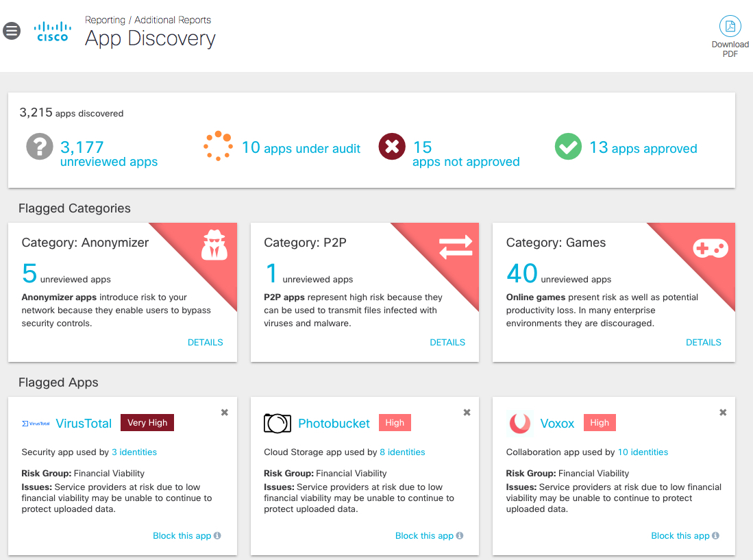This screenshot has height=560, width=753.
Task: Click the Very High risk badge
Action: (x=147, y=423)
